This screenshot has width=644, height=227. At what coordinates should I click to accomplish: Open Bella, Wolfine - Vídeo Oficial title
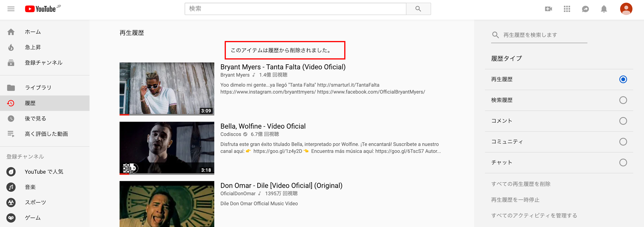click(x=263, y=126)
